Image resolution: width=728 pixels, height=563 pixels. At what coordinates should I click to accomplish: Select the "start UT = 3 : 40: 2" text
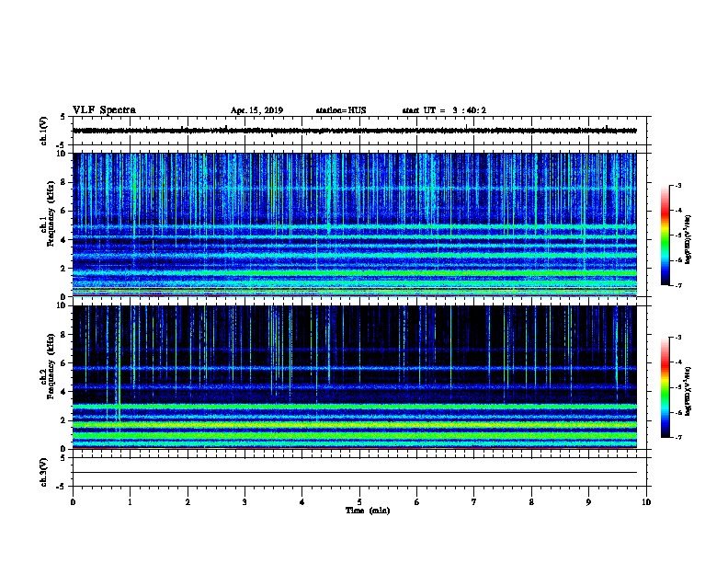coord(444,110)
